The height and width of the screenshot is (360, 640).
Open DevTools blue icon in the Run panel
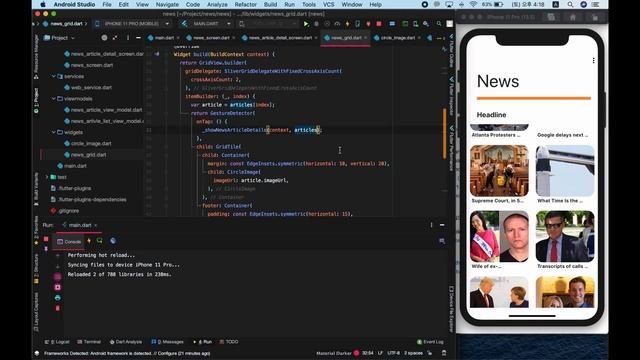click(113, 241)
